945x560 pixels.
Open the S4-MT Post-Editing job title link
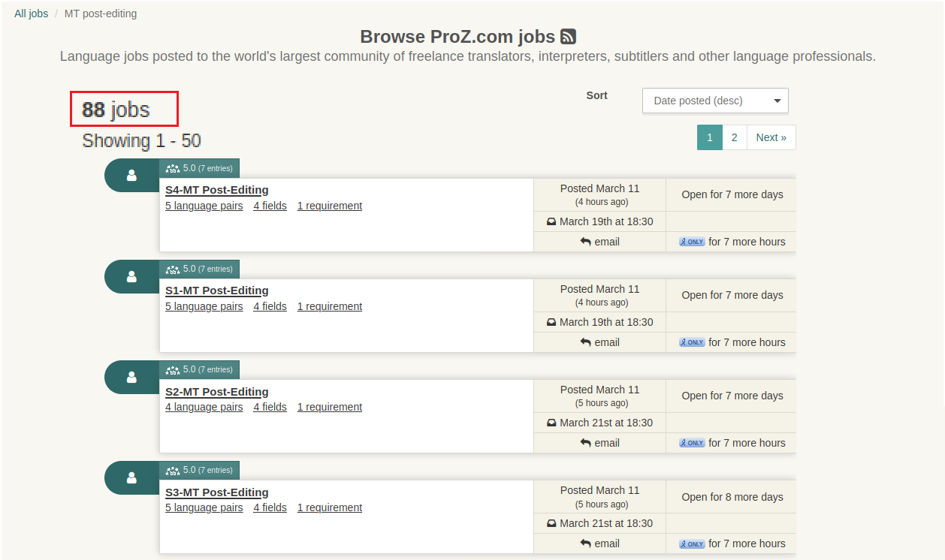tap(217, 190)
